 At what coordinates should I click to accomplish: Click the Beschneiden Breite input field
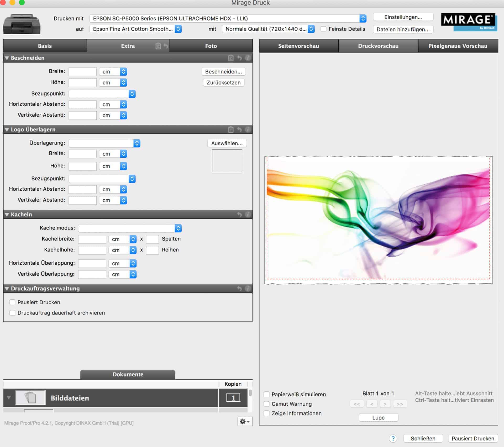coord(82,72)
